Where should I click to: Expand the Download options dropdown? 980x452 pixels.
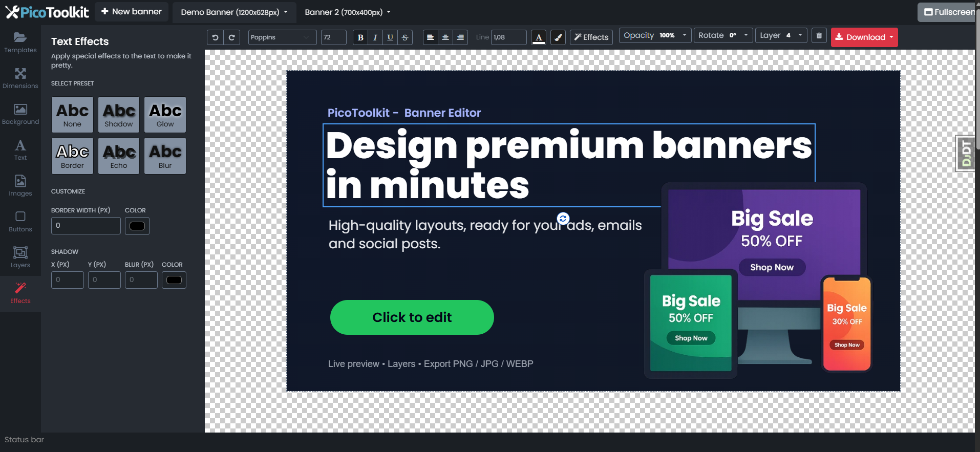pos(864,37)
